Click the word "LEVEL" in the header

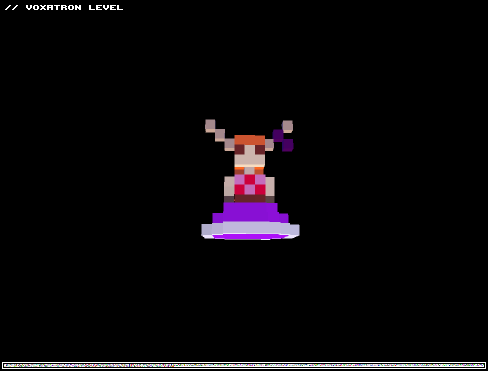[106, 7]
